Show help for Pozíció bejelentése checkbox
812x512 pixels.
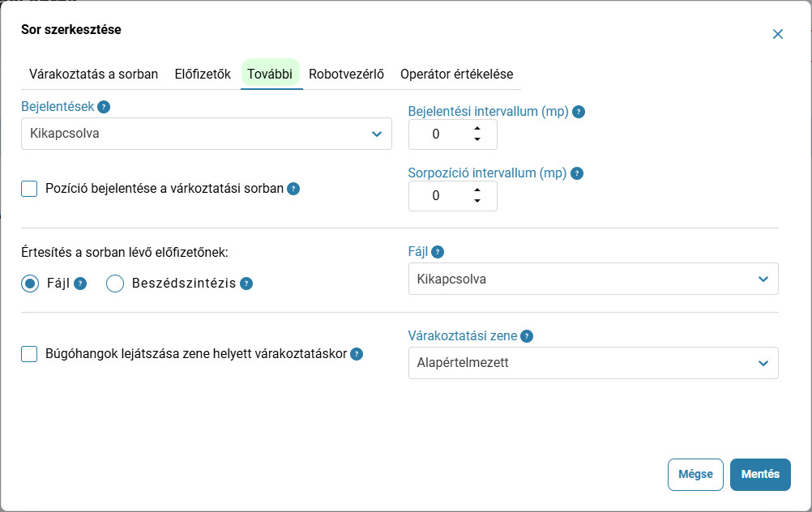click(x=293, y=189)
